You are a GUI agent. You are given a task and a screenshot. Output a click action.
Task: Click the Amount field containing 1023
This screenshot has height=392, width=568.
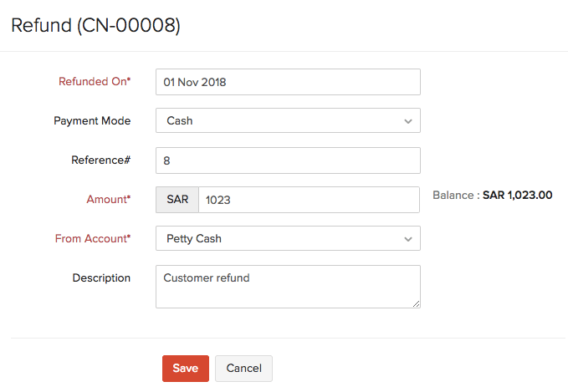308,200
